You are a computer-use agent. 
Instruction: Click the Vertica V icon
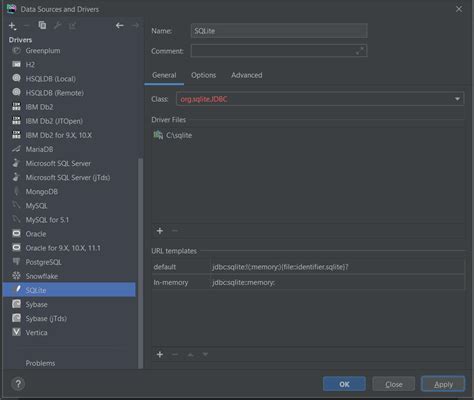point(16,332)
